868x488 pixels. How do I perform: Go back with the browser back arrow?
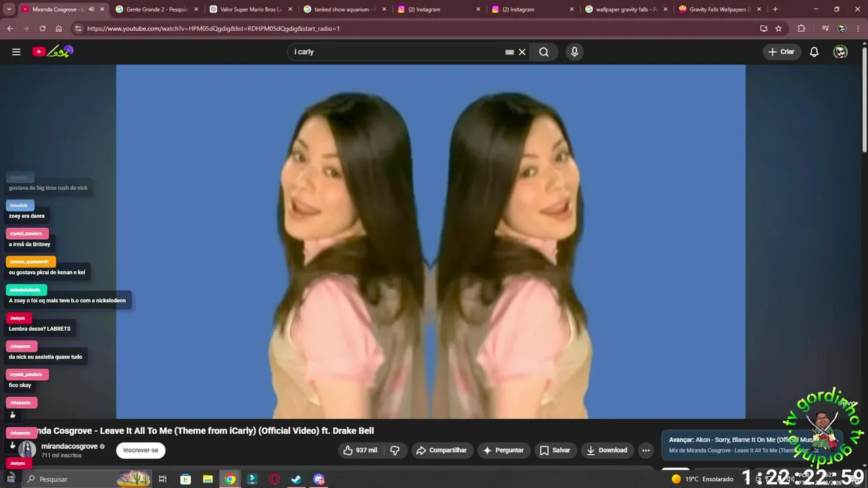pos(9,28)
